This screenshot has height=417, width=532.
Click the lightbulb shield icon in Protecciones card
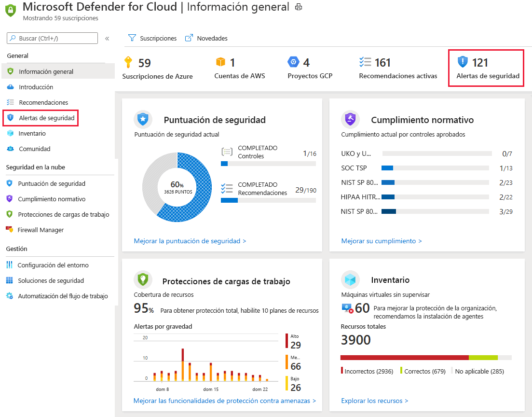tap(143, 279)
